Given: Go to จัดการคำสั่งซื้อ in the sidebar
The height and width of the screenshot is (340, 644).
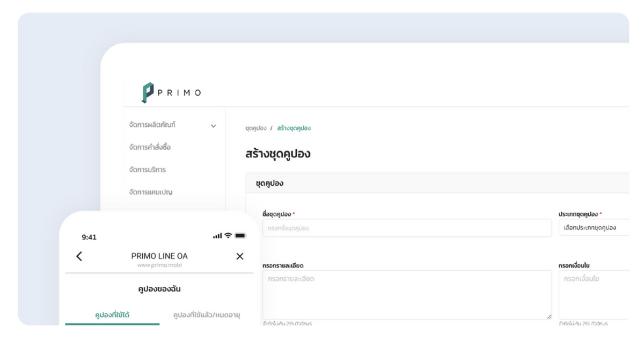Looking at the screenshot, I should 150,147.
